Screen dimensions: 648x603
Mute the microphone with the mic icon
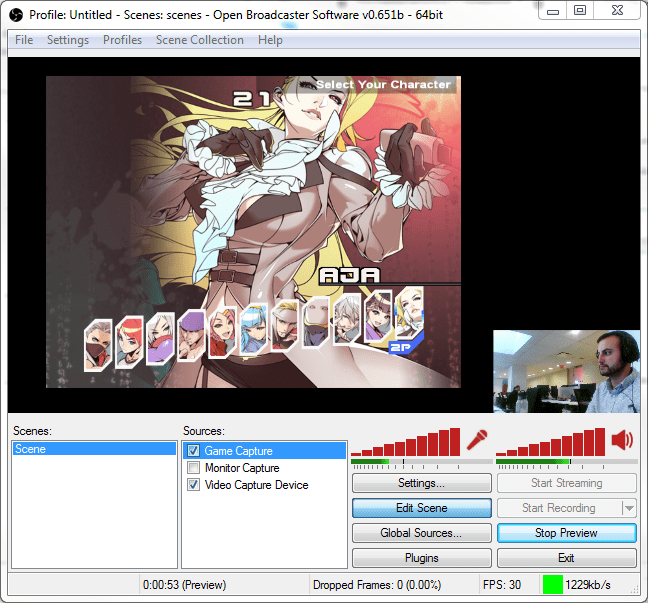click(477, 440)
